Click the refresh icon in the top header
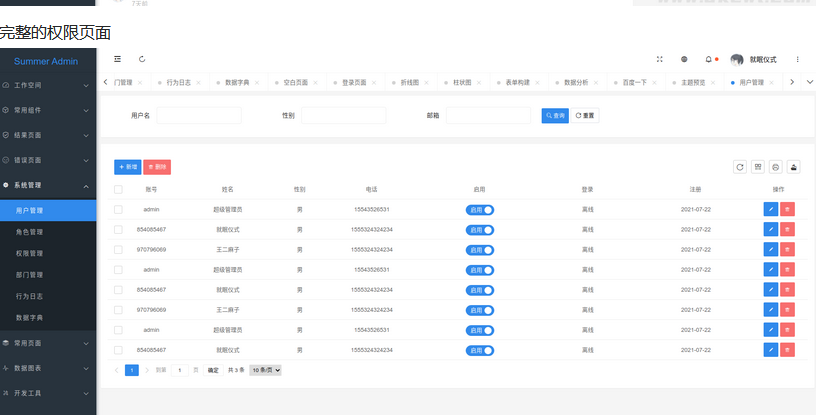This screenshot has height=415, width=816. [142, 60]
